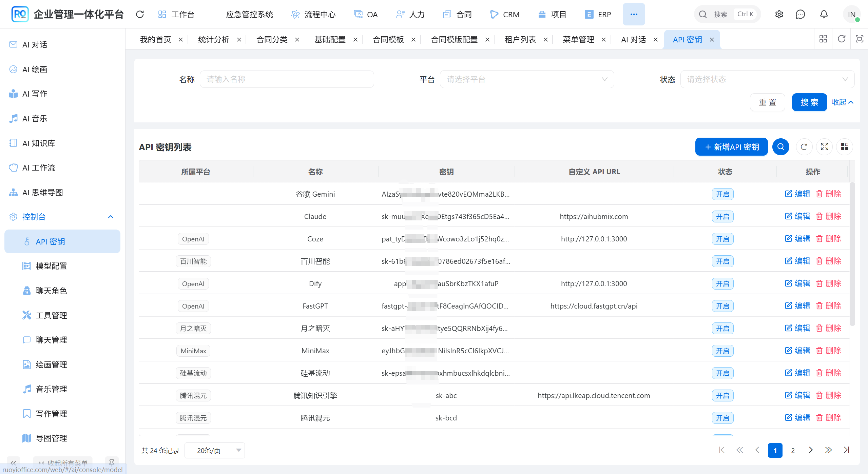Click the 开启 status tag of Dify
Viewport: 868px width, 474px height.
coord(722,283)
